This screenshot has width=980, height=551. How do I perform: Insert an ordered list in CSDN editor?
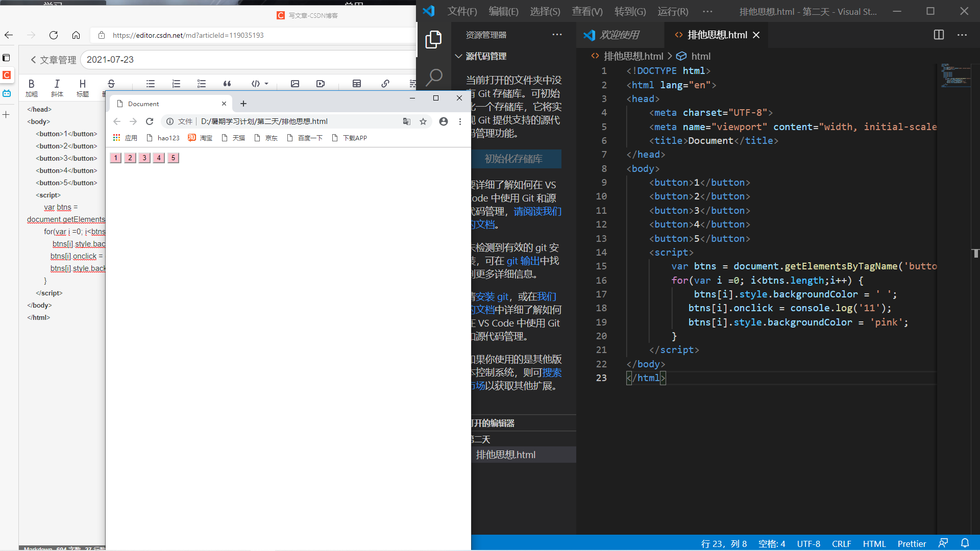point(176,84)
